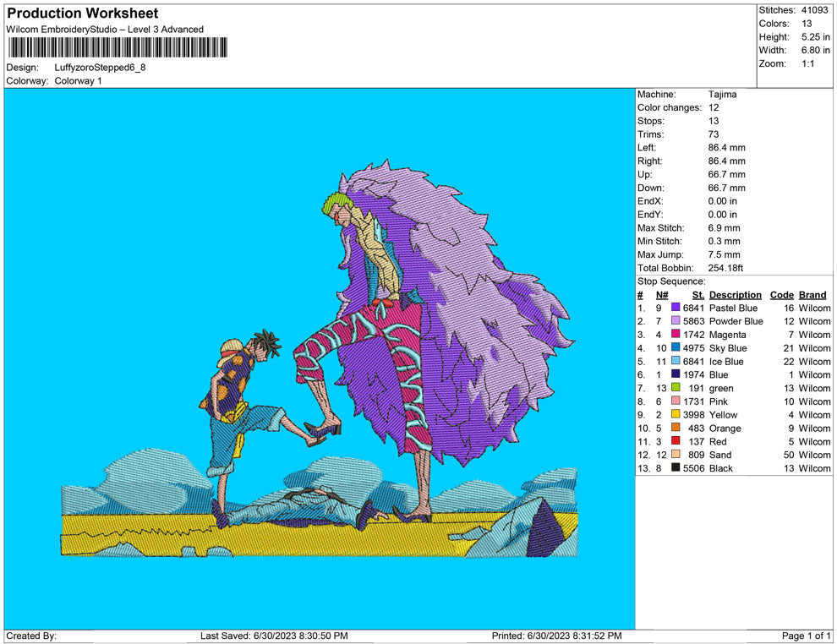Image resolution: width=837 pixels, height=644 pixels.
Task: Select the Ice Blue color swatch
Action: tap(676, 362)
